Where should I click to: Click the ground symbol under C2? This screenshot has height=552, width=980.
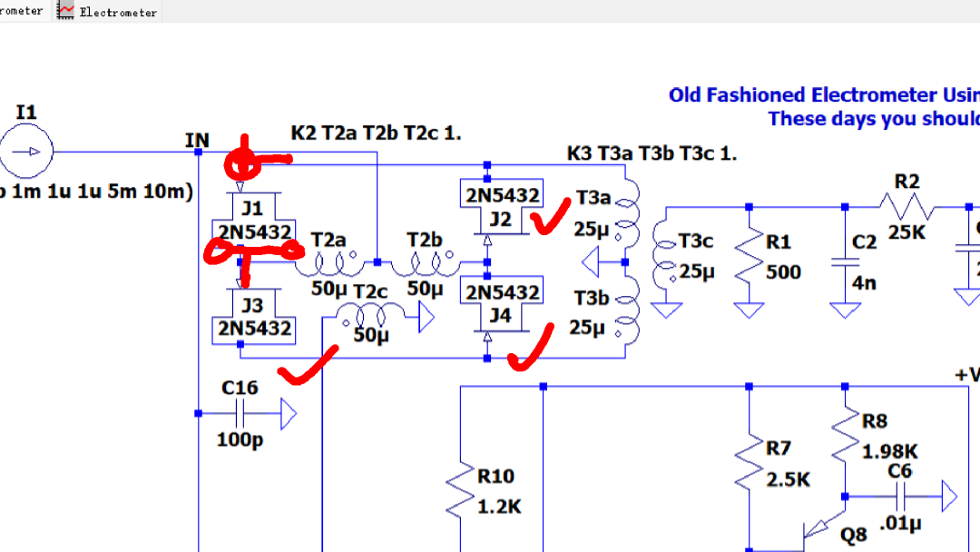[845, 310]
